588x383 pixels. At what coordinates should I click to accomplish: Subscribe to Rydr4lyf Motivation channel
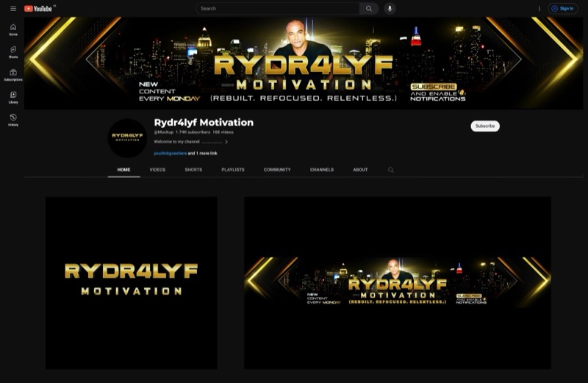pyautogui.click(x=485, y=126)
